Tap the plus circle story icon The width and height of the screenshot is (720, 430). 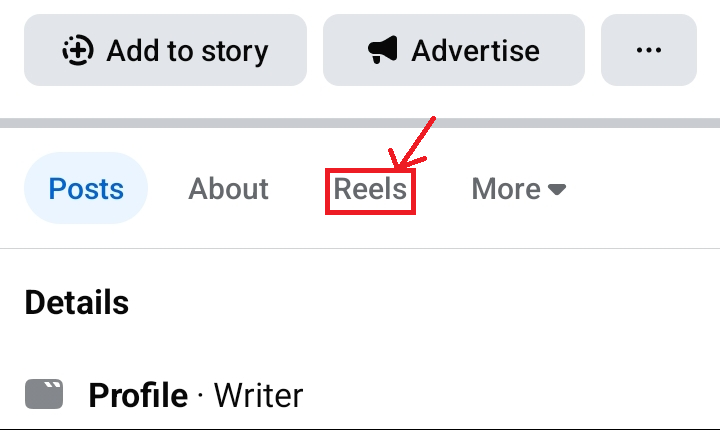(76, 50)
